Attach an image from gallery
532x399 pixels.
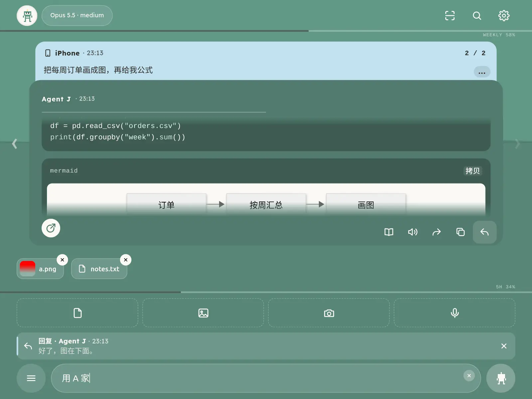203,313
